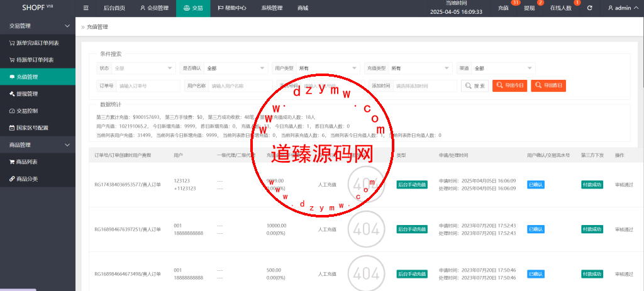Click 人工充值 in the 500.00 row

coord(327,274)
